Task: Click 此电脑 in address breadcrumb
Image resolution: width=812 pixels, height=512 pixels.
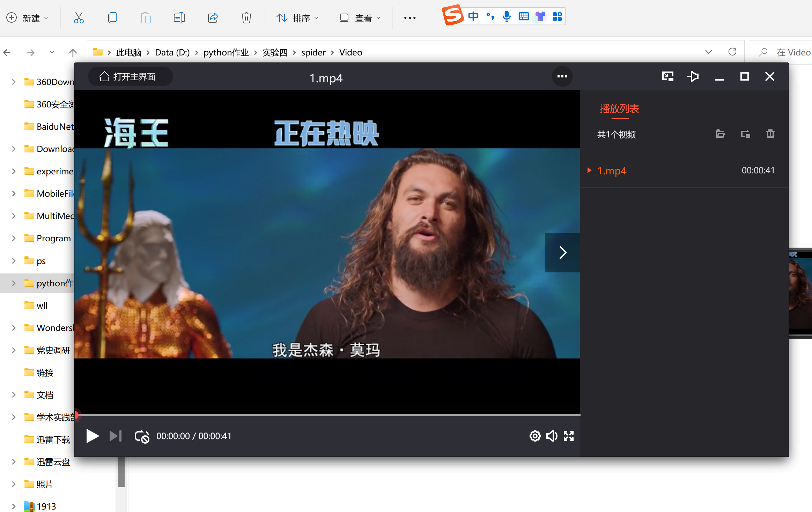Action: pos(128,52)
